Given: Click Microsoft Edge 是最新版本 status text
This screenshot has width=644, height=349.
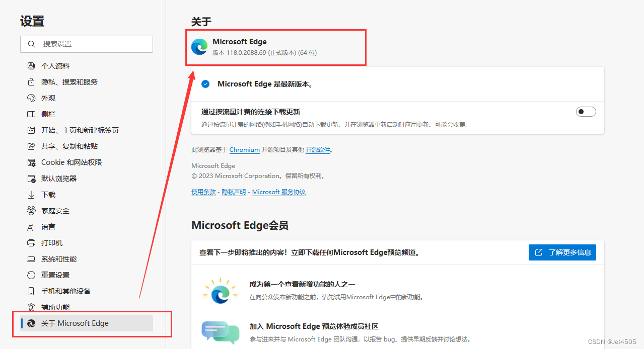Looking at the screenshot, I should pyautogui.click(x=266, y=84).
